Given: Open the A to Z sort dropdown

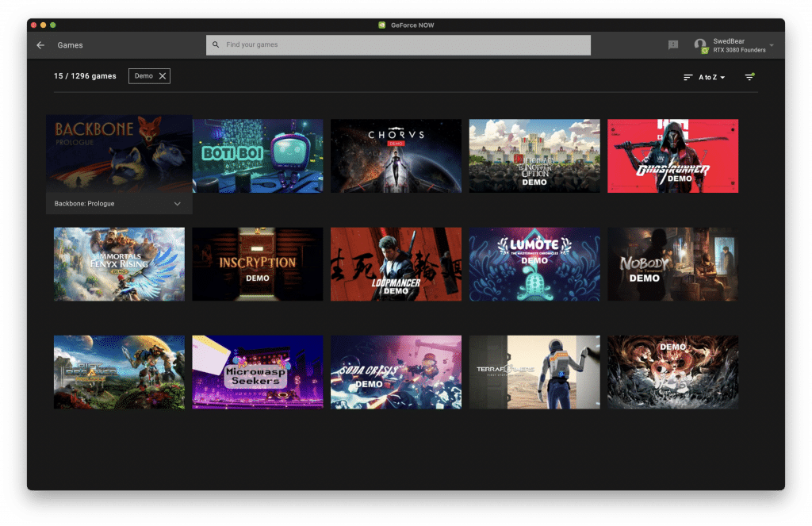Looking at the screenshot, I should 711,77.
